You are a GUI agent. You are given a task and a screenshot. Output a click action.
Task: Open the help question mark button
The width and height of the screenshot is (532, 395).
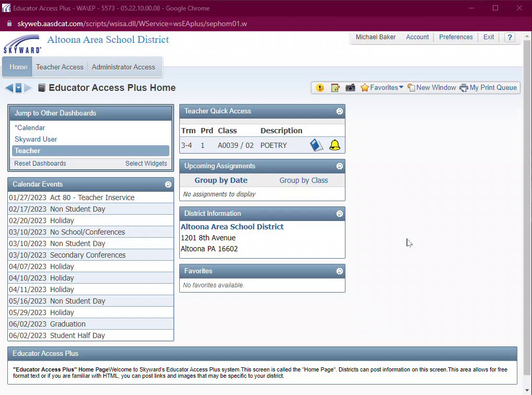tap(510, 37)
